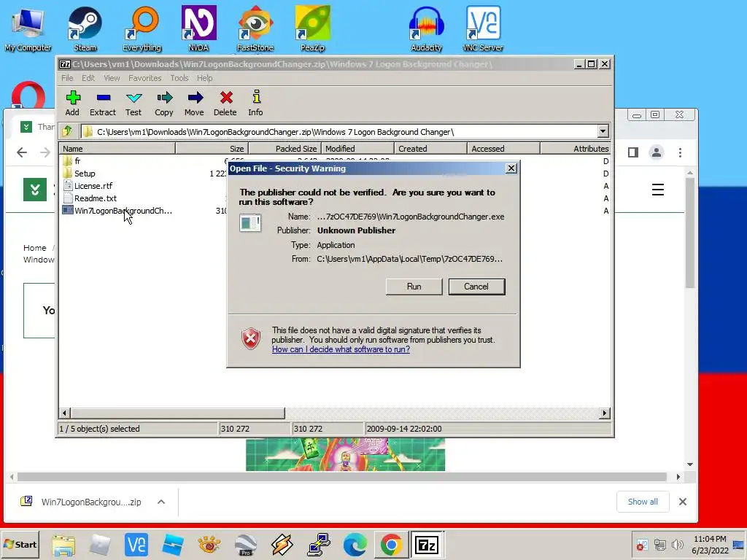Open VNC Viewer from the taskbar

click(136, 545)
